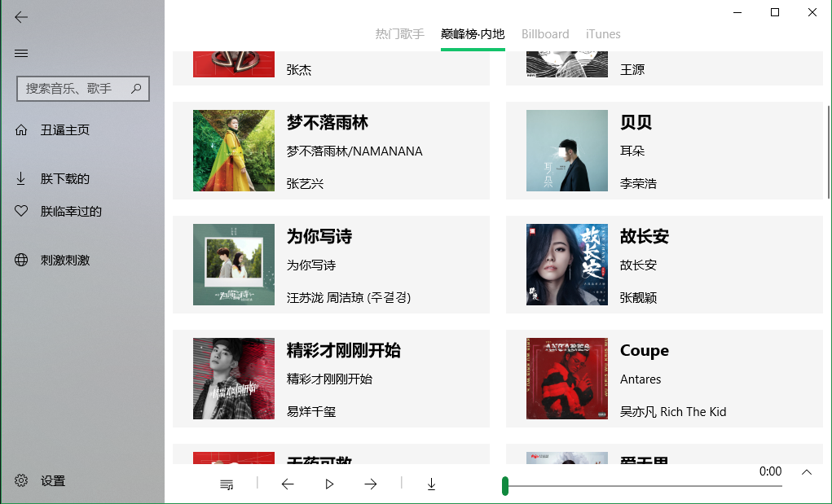The image size is (832, 504).
Task: Click album name Antares
Action: coord(641,379)
